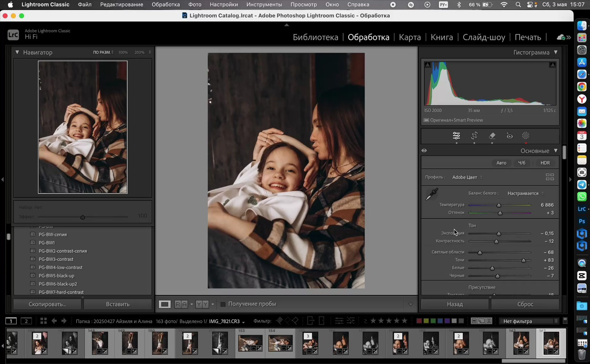Open the Masking tool
Image resolution: width=590 pixels, height=364 pixels.
pyautogui.click(x=526, y=136)
